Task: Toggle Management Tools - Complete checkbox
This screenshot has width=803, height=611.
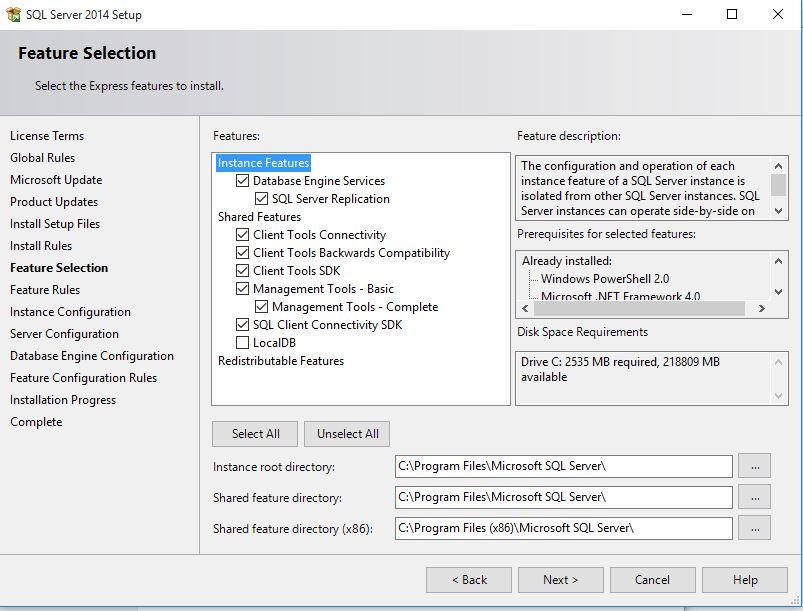Action: (261, 307)
